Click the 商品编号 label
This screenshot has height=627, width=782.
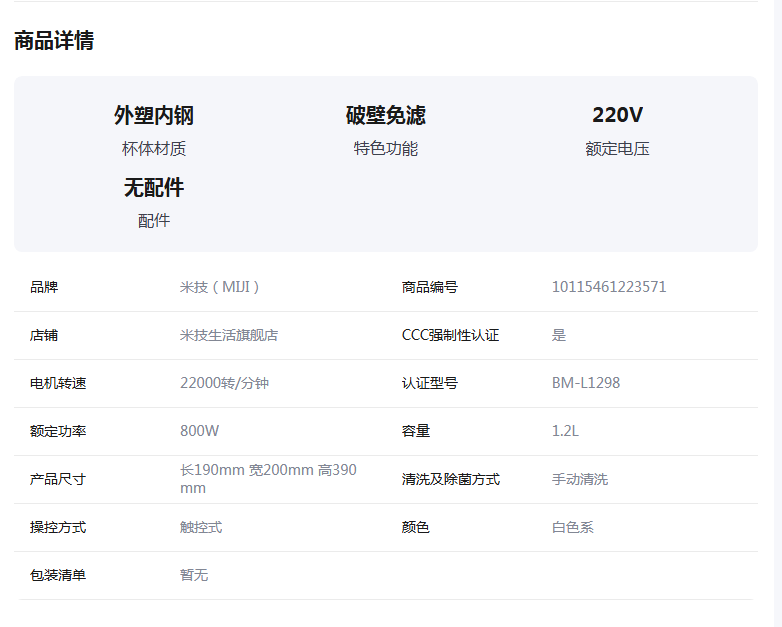tap(429, 287)
